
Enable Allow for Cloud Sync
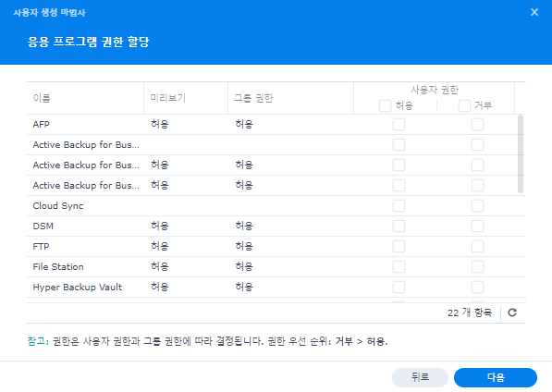pyautogui.click(x=399, y=206)
